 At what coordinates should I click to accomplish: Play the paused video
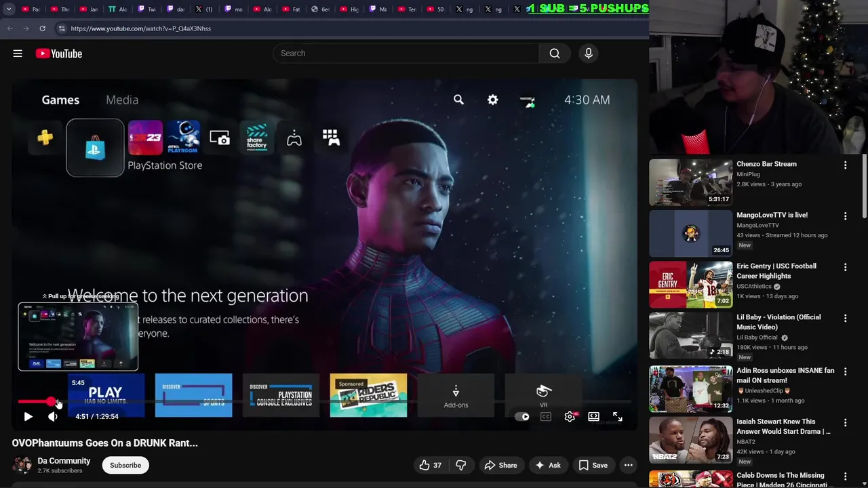click(28, 417)
